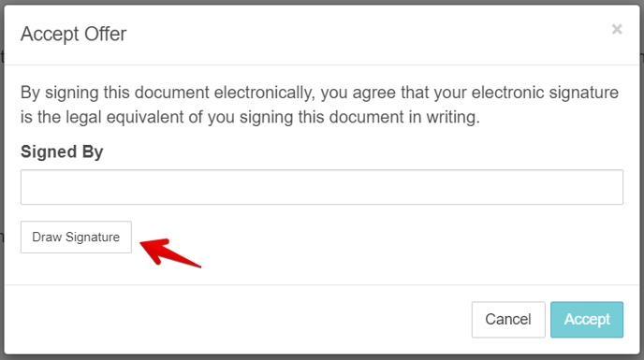The image size is (644, 360).
Task: Click the blank footer area left of Cancel
Action: [238, 320]
